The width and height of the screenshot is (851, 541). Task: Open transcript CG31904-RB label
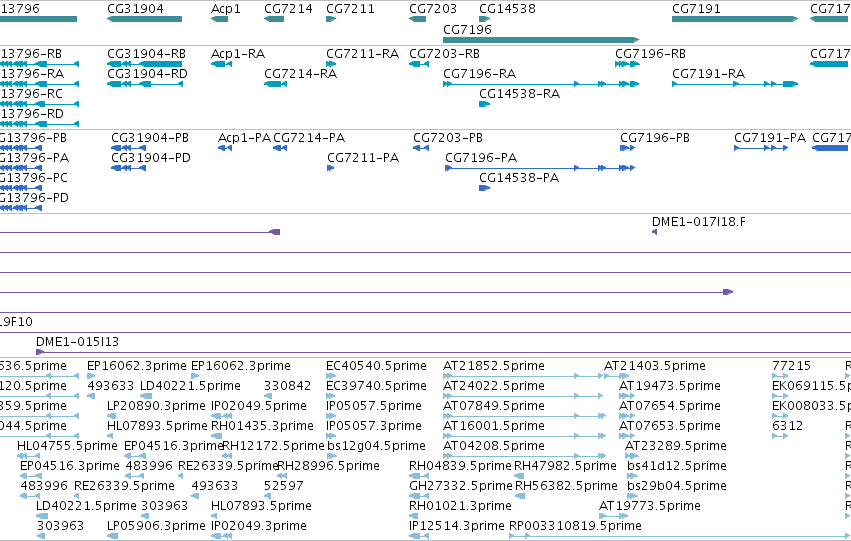coord(147,54)
